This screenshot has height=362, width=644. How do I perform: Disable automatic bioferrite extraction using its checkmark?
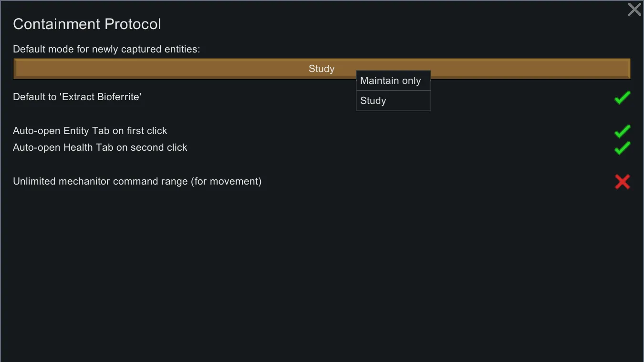(x=622, y=98)
